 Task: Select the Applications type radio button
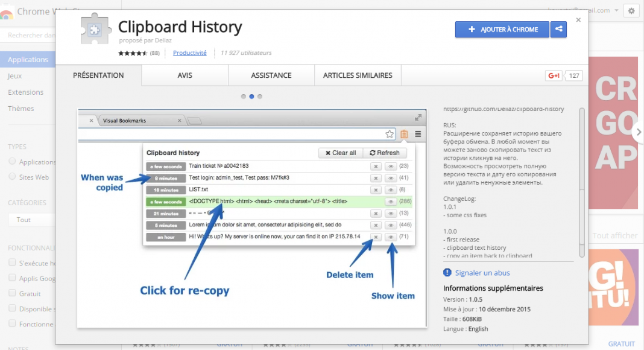point(12,162)
